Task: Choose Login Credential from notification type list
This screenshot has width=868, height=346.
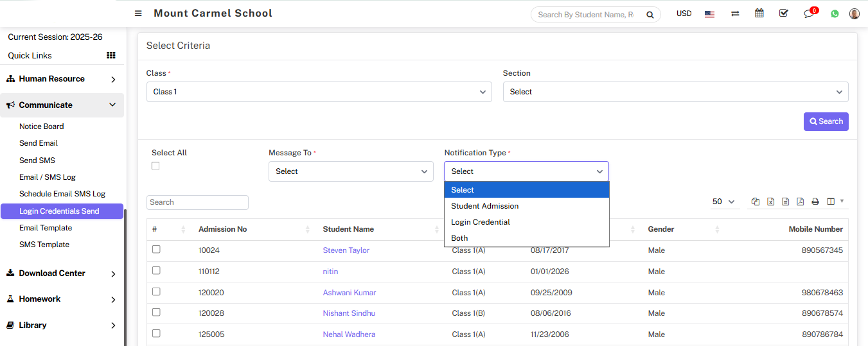Action: [x=481, y=222]
